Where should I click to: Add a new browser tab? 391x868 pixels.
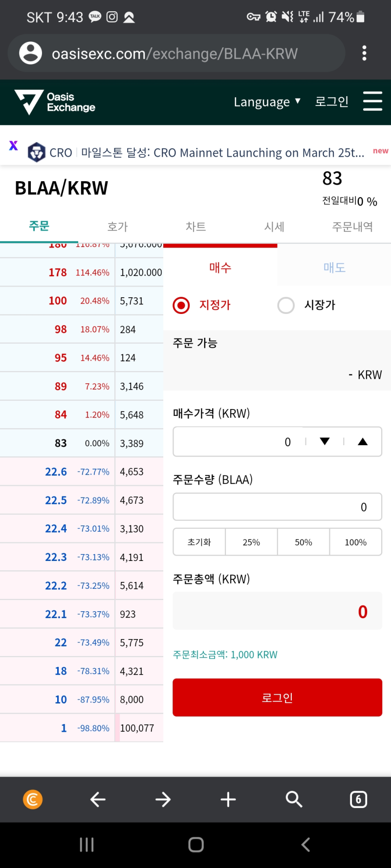[228, 799]
